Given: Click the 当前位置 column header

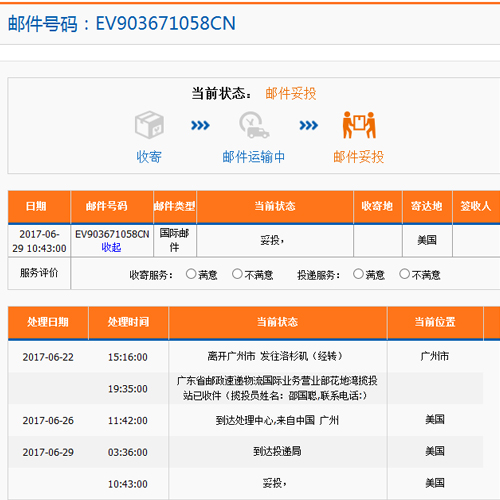Looking at the screenshot, I should point(435,322).
